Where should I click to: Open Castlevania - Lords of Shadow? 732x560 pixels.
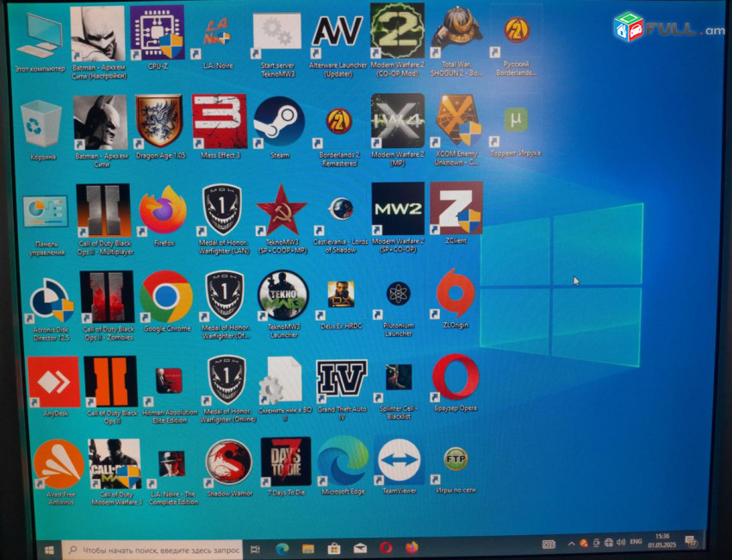click(x=340, y=208)
